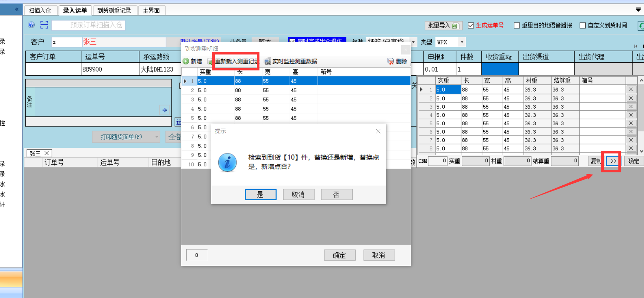Click 否 to add as new
The width and height of the screenshot is (644, 298).
[336, 195]
